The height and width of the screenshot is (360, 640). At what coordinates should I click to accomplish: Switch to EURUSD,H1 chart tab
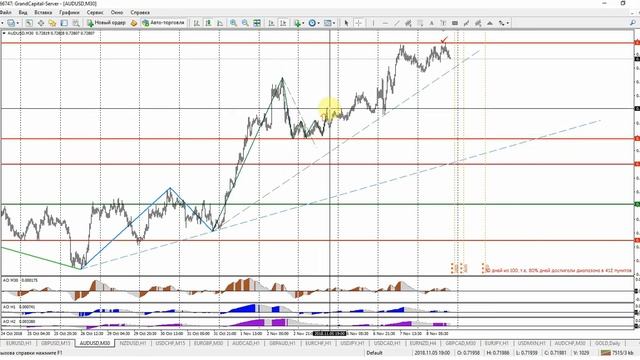click(x=18, y=343)
